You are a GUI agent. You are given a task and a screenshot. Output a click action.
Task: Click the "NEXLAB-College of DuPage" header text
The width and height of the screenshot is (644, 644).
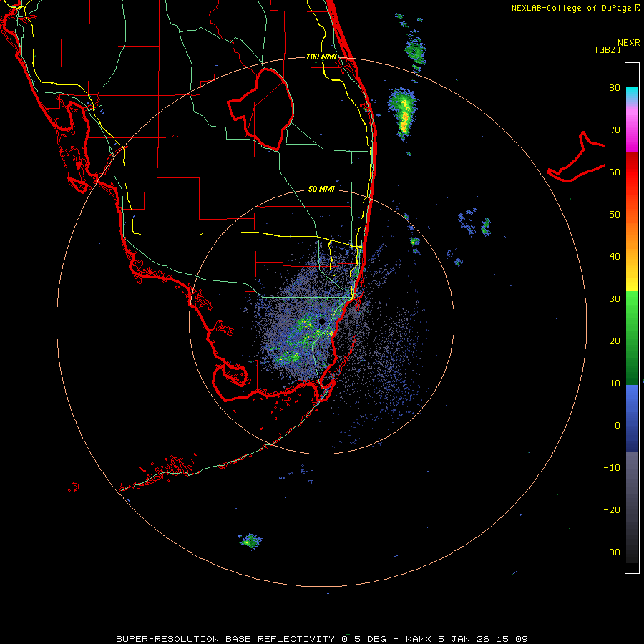tap(571, 8)
